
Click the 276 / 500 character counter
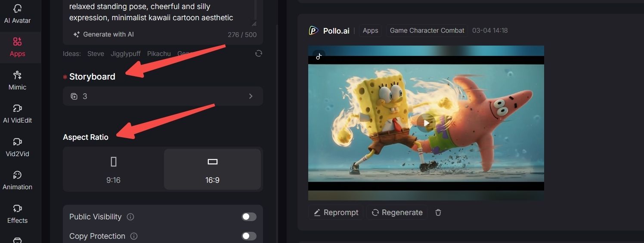242,35
